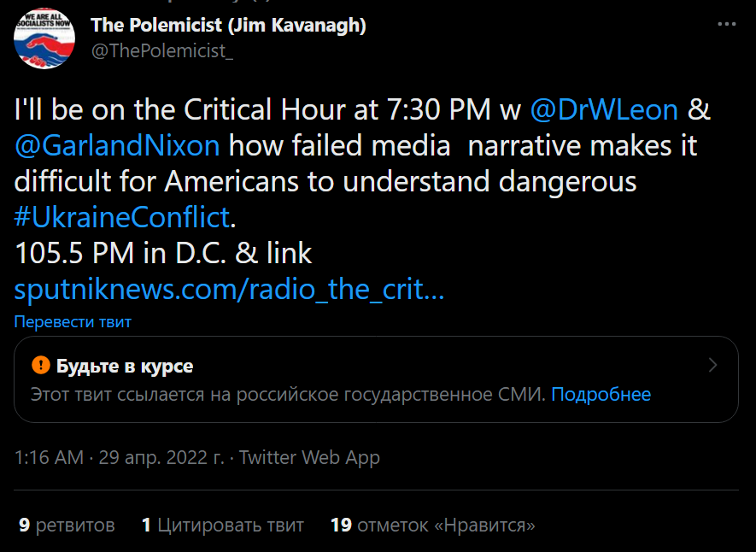
Task: Open the #UkraineConflict hashtag
Action: coord(122,217)
